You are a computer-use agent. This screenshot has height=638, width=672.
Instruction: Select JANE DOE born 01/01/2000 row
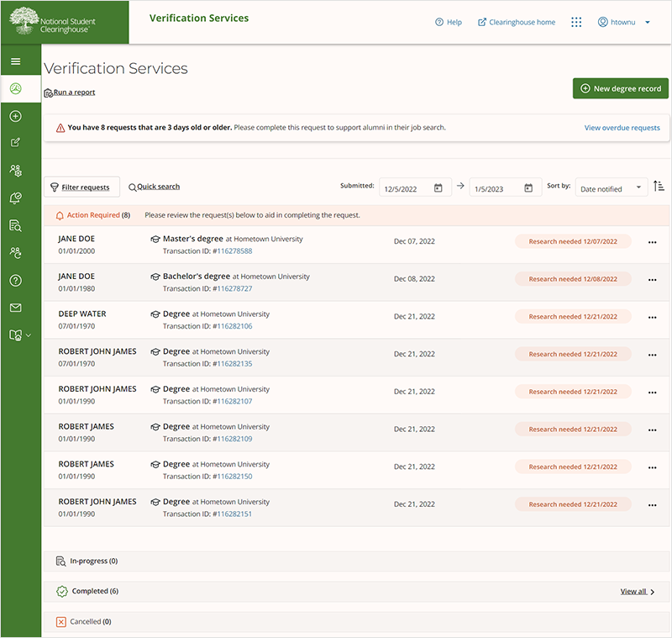pyautogui.click(x=355, y=245)
